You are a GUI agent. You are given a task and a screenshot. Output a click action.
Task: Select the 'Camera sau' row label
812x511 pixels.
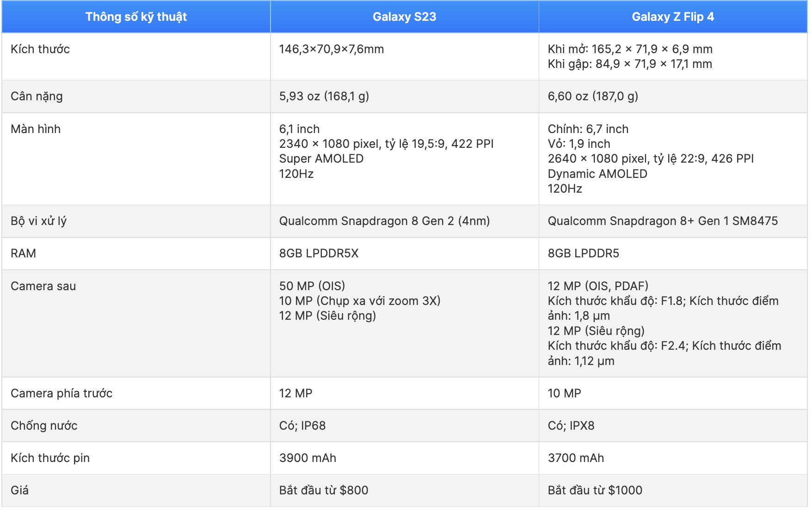tap(43, 286)
